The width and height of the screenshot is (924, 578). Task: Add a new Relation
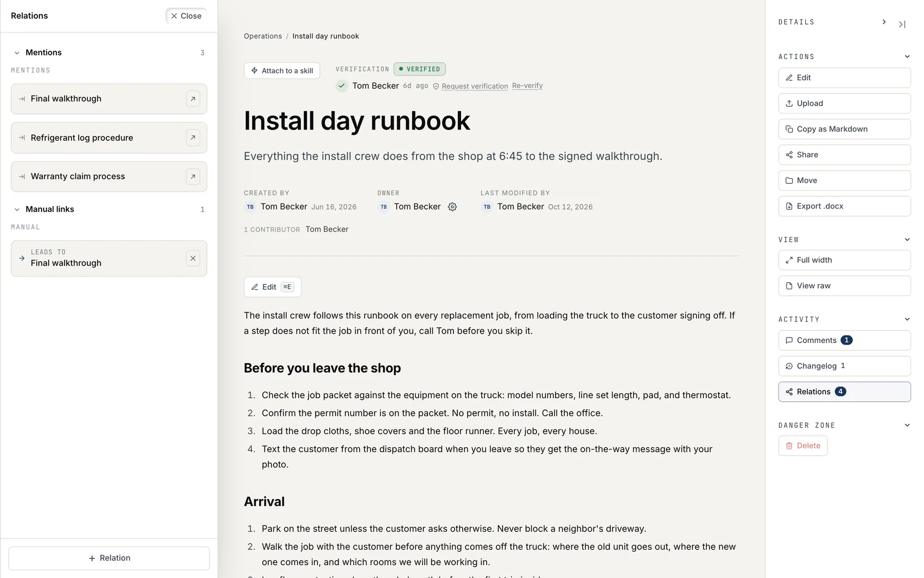coord(109,558)
